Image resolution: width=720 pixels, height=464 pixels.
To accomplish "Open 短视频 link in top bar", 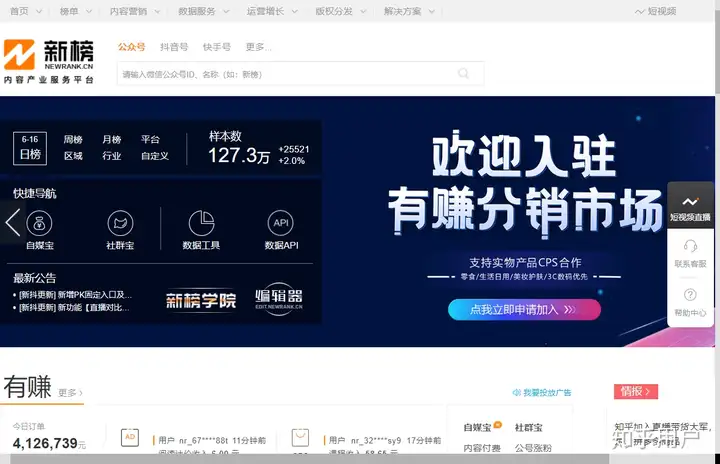I will pos(655,11).
